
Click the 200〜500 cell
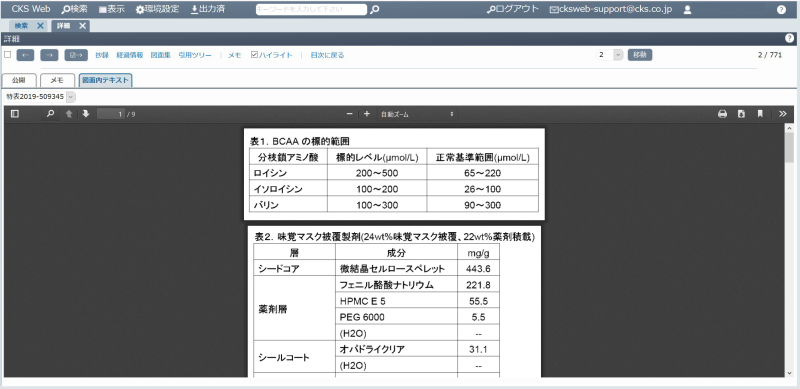(x=377, y=173)
